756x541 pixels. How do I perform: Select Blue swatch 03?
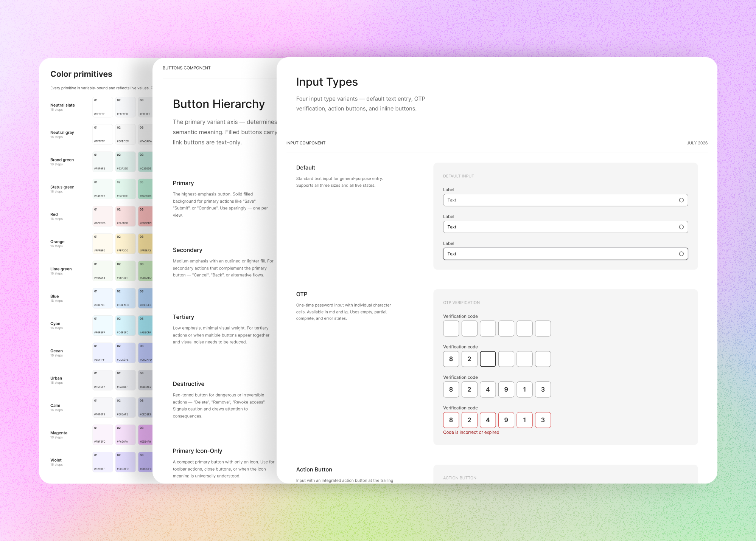point(146,298)
